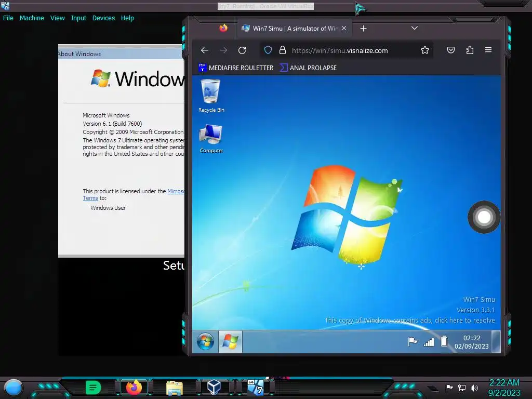Reload the current page

tap(242, 50)
